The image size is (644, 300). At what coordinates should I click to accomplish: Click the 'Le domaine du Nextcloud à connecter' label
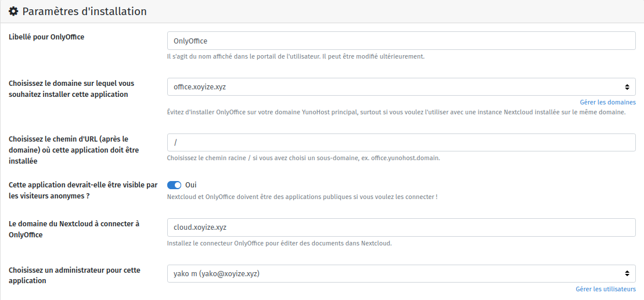[x=74, y=229]
